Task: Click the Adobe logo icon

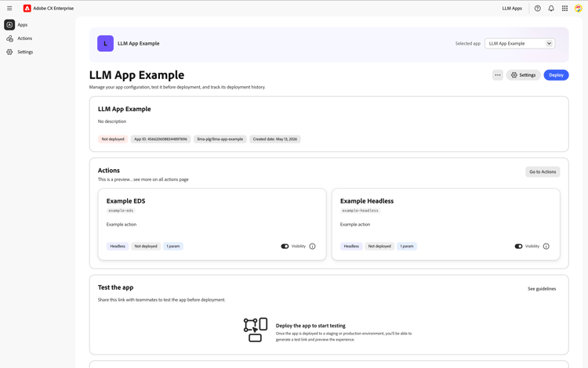Action: (x=27, y=9)
